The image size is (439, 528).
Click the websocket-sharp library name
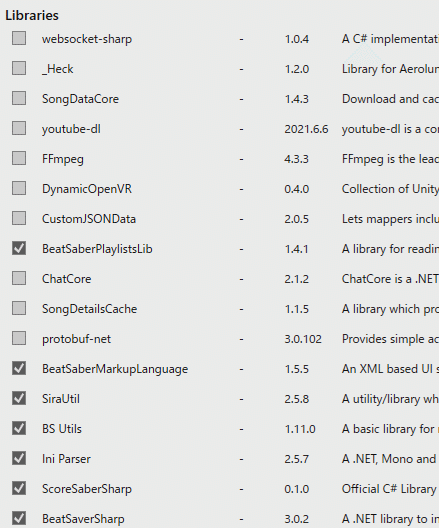87,39
